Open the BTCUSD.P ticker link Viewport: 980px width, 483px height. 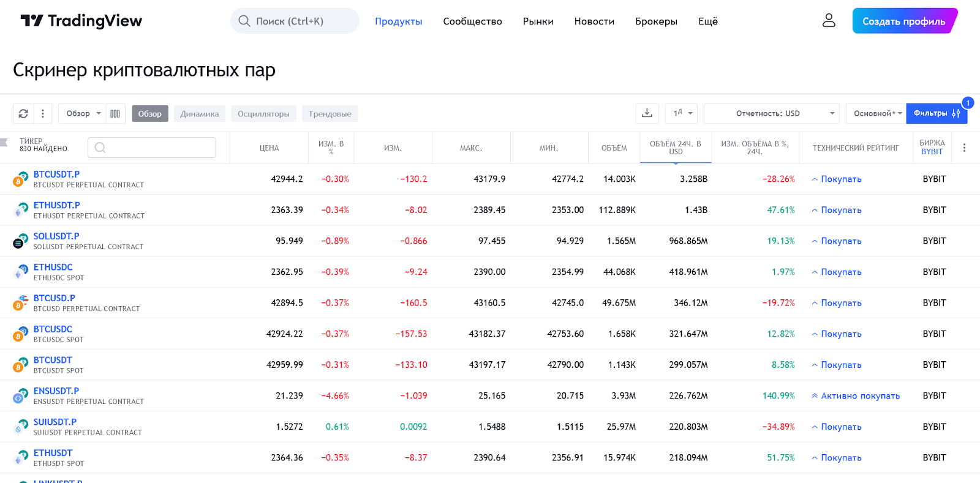tap(54, 298)
